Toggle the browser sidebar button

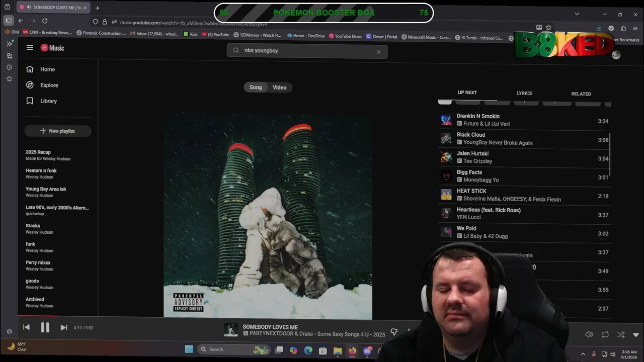[9, 21]
